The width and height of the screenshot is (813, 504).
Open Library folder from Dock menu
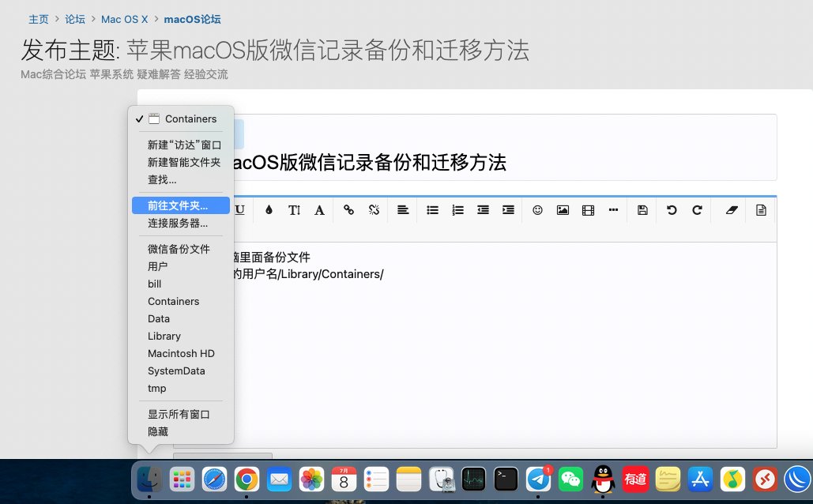tap(181, 336)
